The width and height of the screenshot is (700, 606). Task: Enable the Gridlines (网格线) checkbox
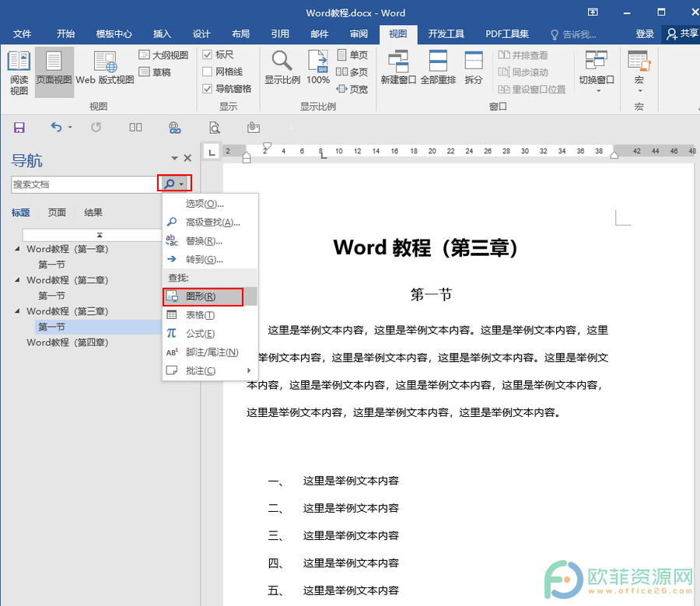point(207,72)
